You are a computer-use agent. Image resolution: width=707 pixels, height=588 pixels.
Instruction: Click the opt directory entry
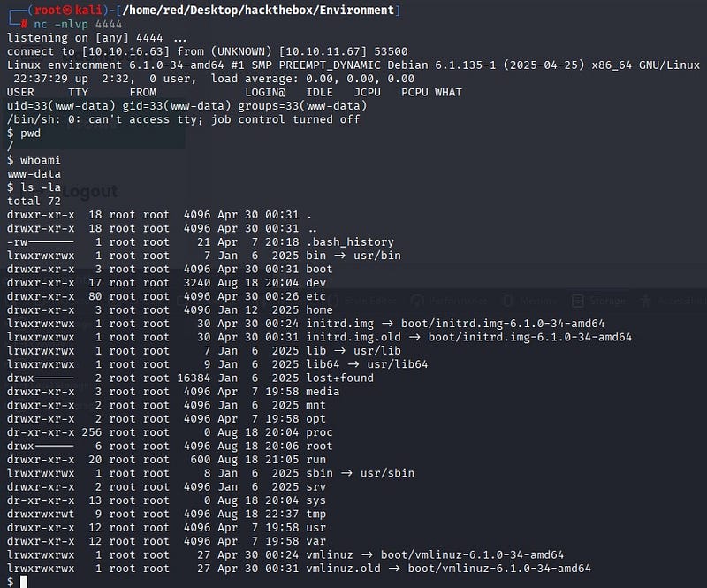(316, 418)
